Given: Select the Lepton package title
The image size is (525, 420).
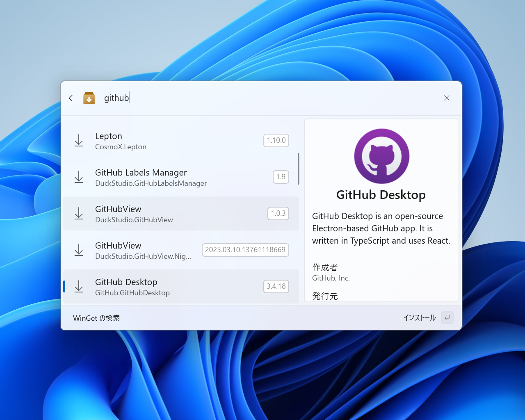Looking at the screenshot, I should click(x=109, y=136).
